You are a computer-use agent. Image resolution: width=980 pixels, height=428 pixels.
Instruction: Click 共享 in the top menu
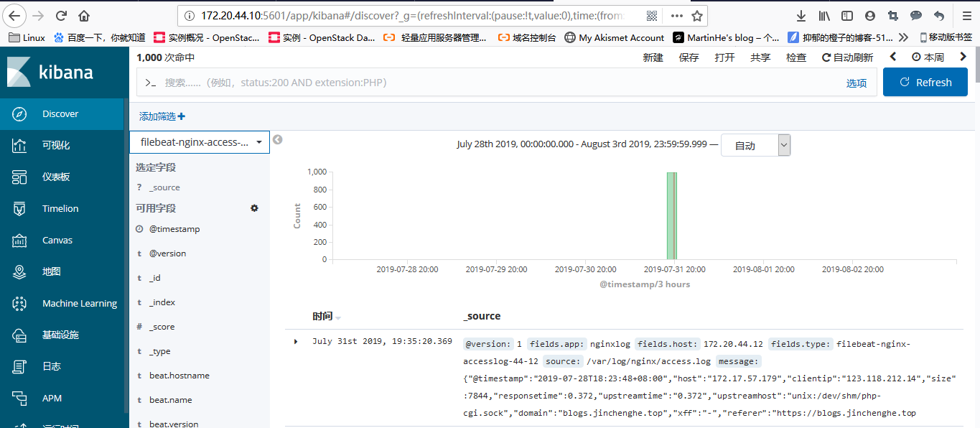[x=760, y=57]
